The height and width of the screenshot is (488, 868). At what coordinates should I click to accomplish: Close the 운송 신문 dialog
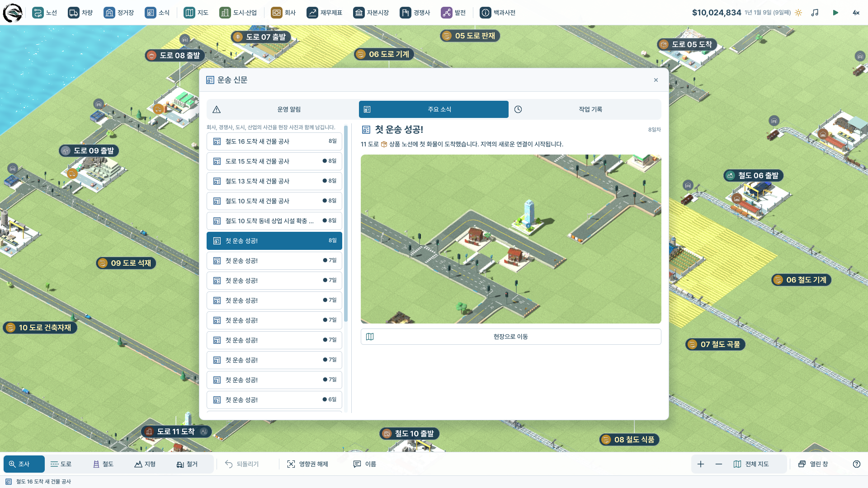[656, 80]
